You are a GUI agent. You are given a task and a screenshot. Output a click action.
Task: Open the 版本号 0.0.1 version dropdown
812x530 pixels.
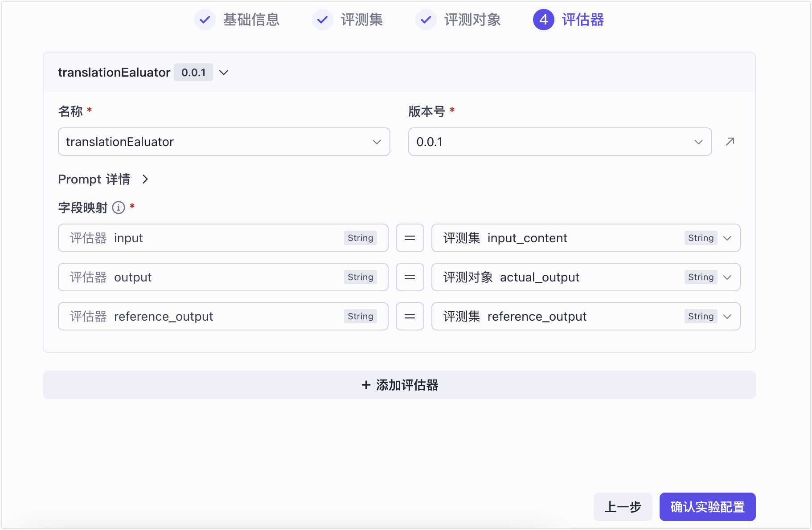click(x=560, y=142)
